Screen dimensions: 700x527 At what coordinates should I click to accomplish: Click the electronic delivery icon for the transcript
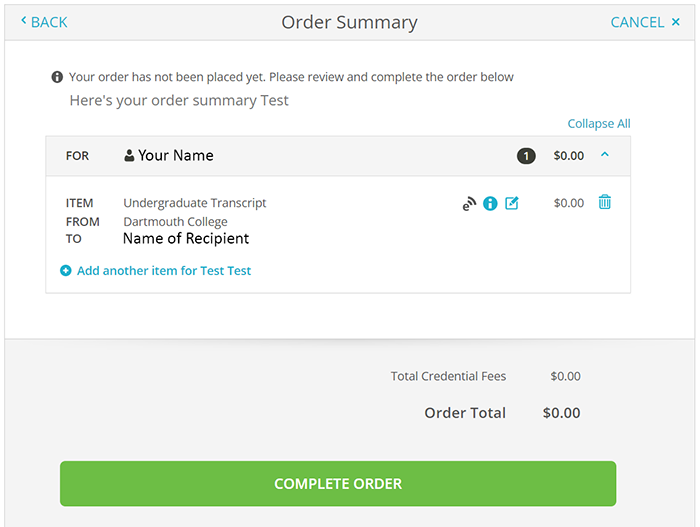click(469, 204)
